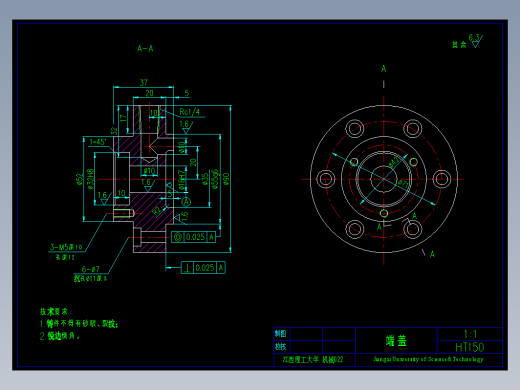Click the "江西理工大学 机械022" cell

pos(313,360)
